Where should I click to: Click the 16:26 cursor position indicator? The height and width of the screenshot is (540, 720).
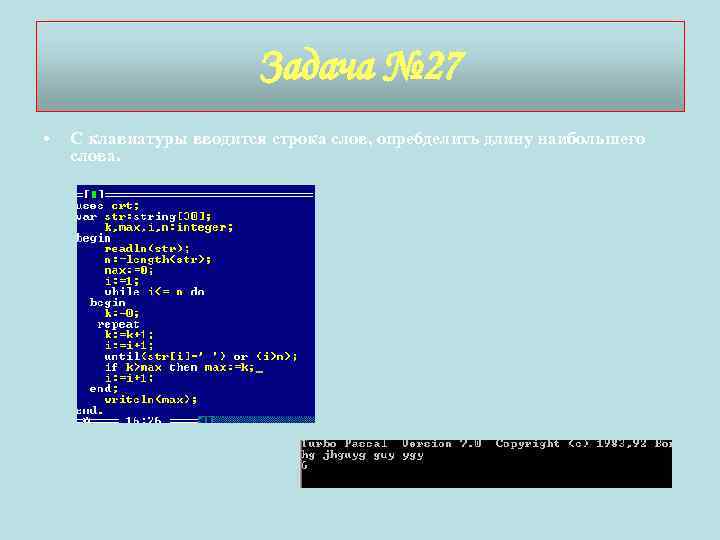pyautogui.click(x=143, y=420)
